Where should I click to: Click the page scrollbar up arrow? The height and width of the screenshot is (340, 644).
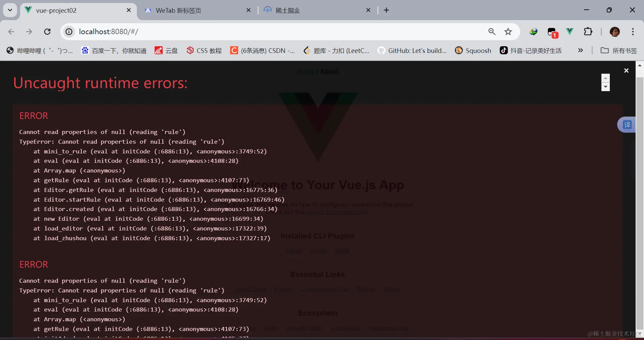tap(640, 65)
